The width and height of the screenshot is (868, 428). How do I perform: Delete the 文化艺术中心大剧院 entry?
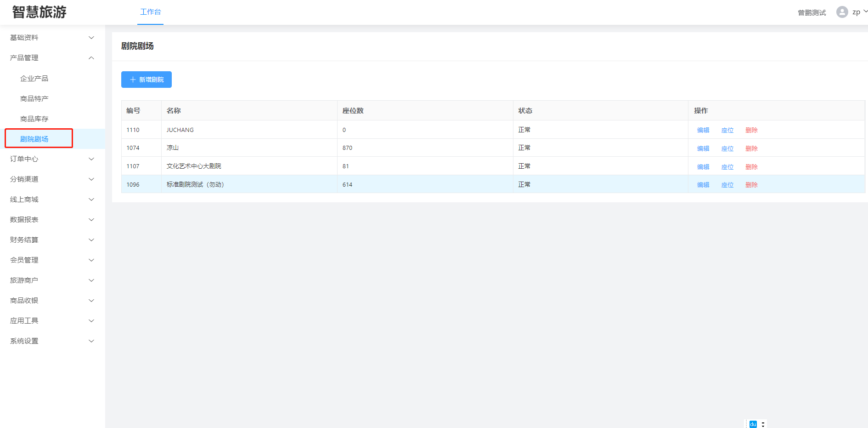[x=751, y=167]
